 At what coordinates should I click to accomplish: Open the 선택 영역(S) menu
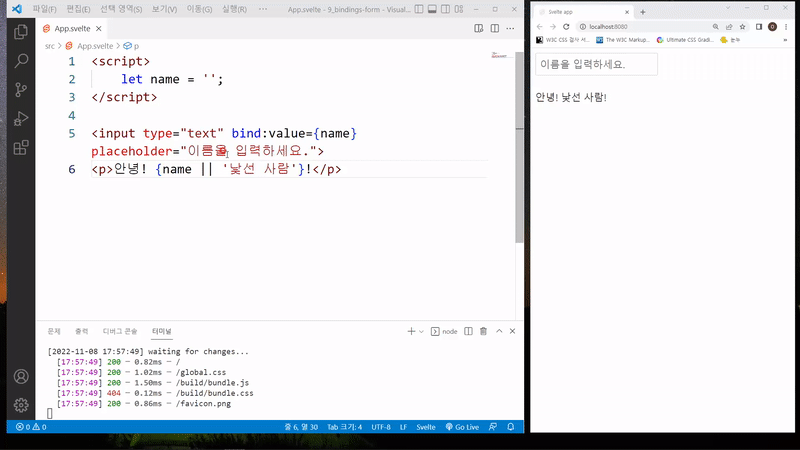(x=121, y=9)
